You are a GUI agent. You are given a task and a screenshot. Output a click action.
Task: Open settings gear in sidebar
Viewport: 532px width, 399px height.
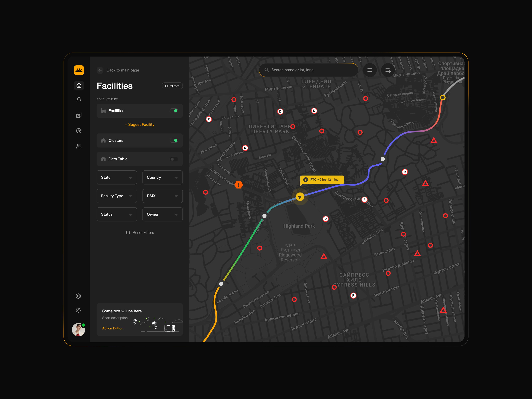(x=78, y=311)
